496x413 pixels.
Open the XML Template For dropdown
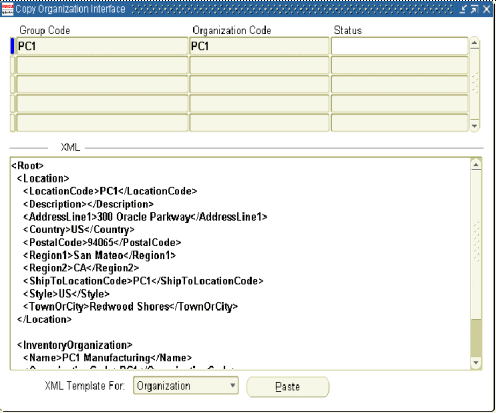pos(186,386)
